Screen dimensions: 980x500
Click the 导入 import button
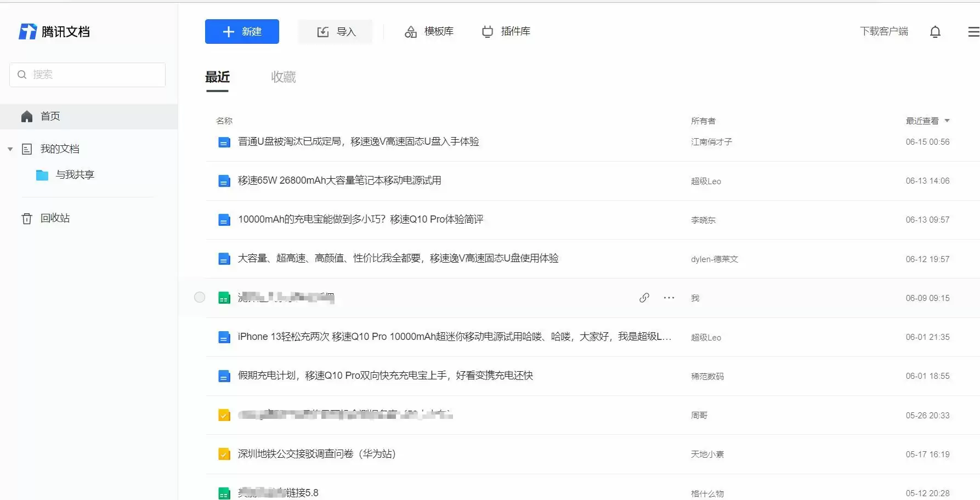pos(336,31)
